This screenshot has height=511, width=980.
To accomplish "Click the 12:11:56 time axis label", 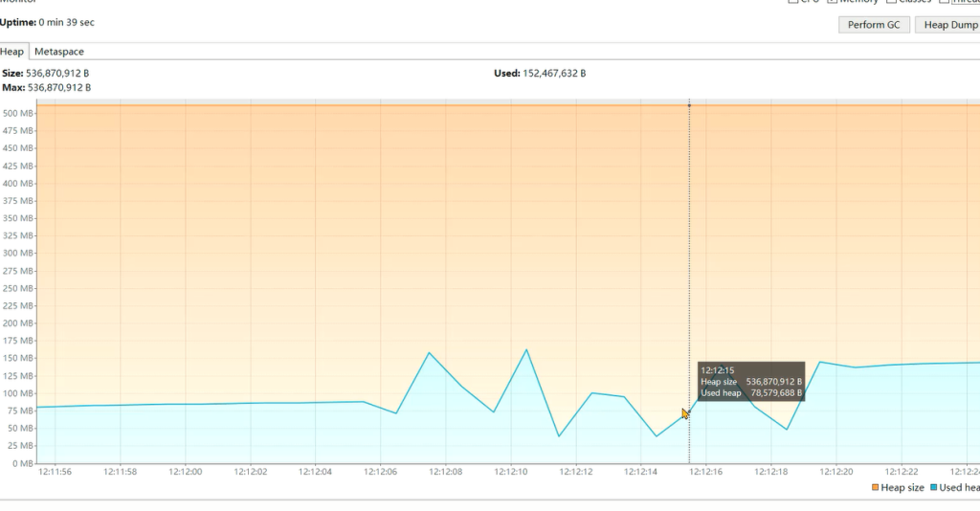I will pos(55,472).
